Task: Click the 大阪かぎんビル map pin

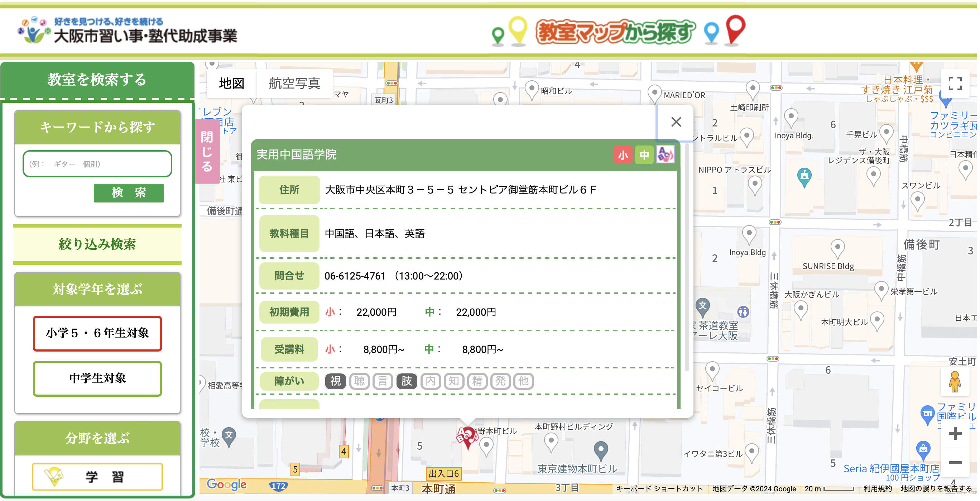Action: click(801, 310)
